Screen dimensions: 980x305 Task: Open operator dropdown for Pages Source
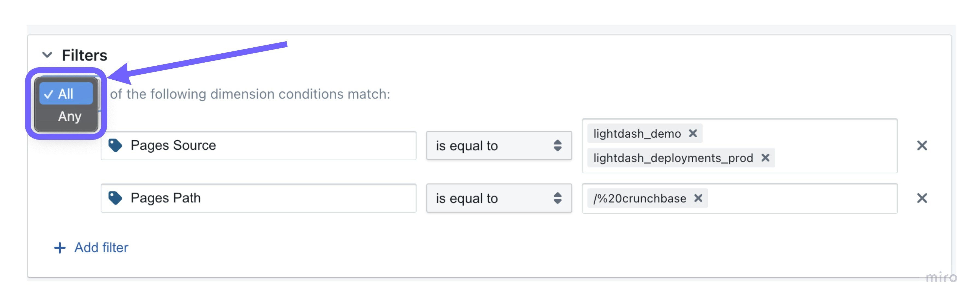tap(498, 146)
